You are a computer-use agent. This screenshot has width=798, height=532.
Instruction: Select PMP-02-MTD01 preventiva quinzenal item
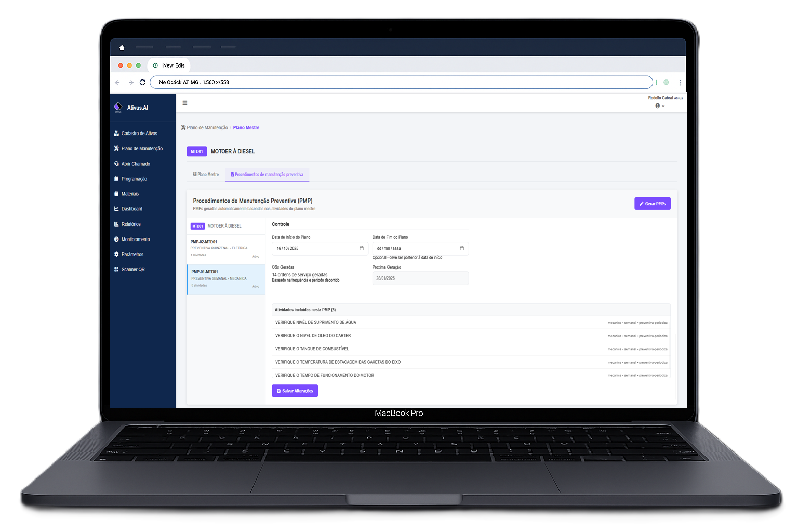225,248
